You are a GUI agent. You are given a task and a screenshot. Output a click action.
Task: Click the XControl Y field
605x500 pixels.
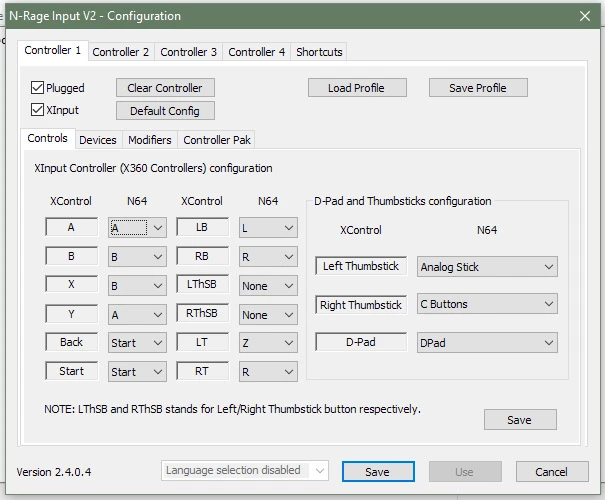[71, 314]
